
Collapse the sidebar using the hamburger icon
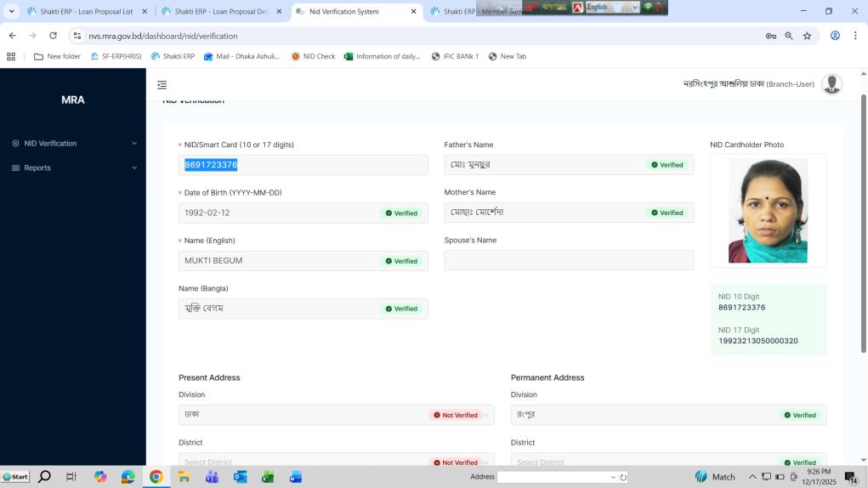pyautogui.click(x=162, y=85)
